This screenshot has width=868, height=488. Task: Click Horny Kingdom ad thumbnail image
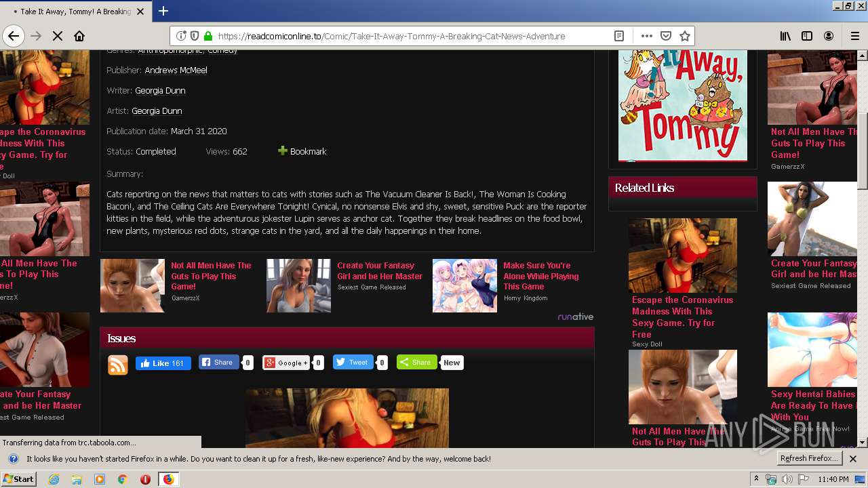tap(465, 285)
